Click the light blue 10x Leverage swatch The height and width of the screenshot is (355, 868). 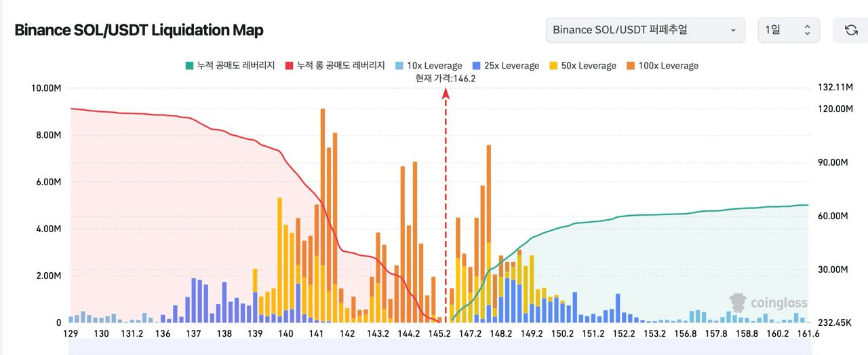399,66
